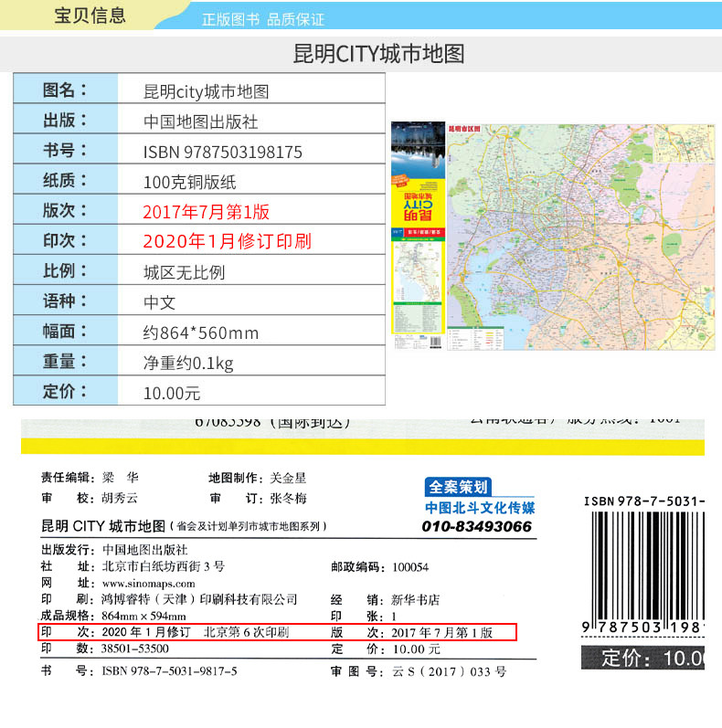Click the 昆明 CITY 城市地图 series heading
The image size is (722, 728).
184,526
